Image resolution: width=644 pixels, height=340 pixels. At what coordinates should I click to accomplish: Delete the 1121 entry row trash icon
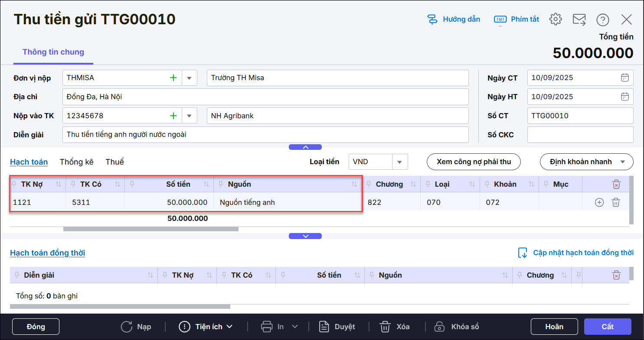click(x=616, y=202)
